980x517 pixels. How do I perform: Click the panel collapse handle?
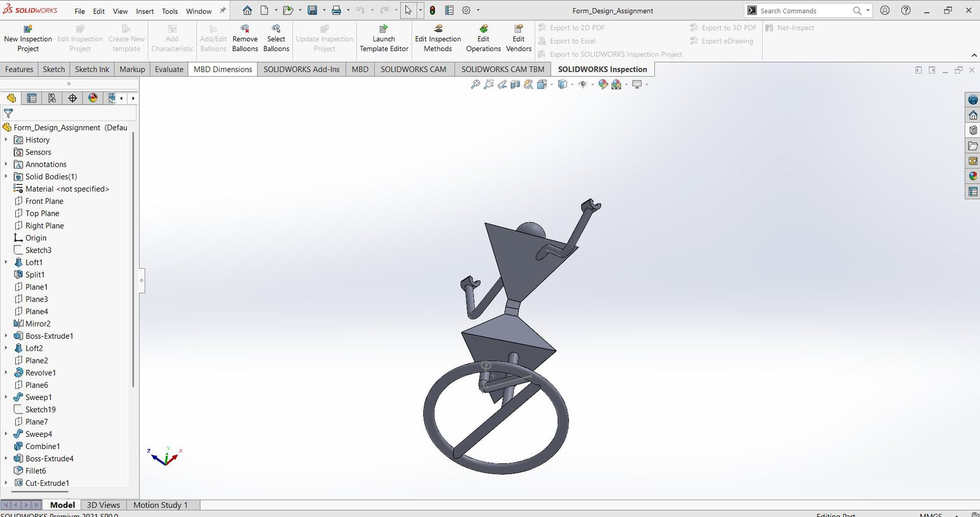click(x=142, y=281)
